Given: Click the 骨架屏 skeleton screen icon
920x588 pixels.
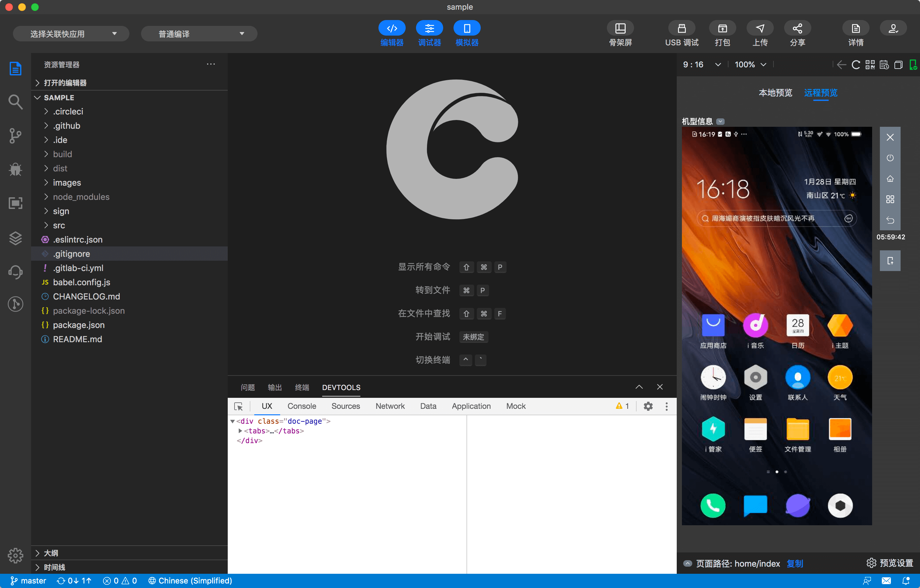Looking at the screenshot, I should tap(620, 29).
